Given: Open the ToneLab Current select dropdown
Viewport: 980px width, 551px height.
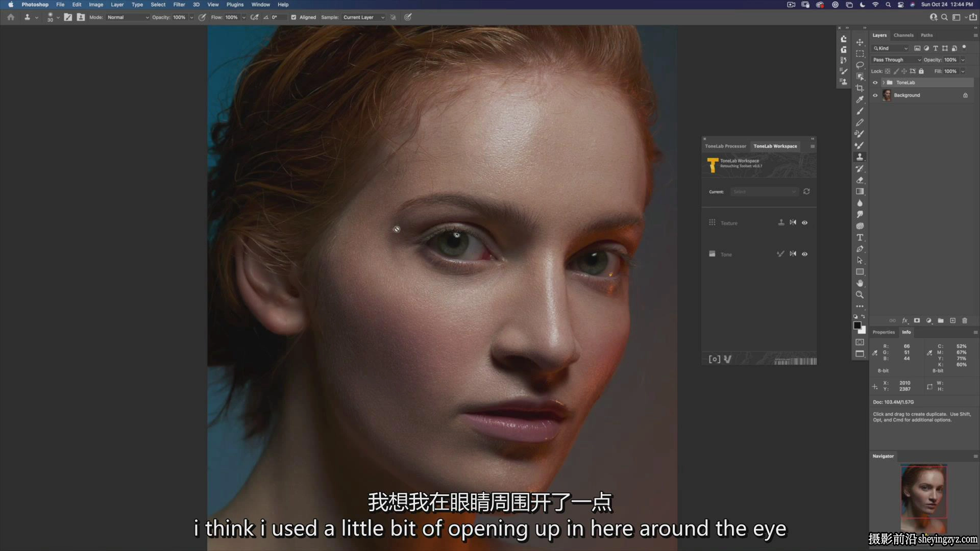Looking at the screenshot, I should (x=764, y=192).
